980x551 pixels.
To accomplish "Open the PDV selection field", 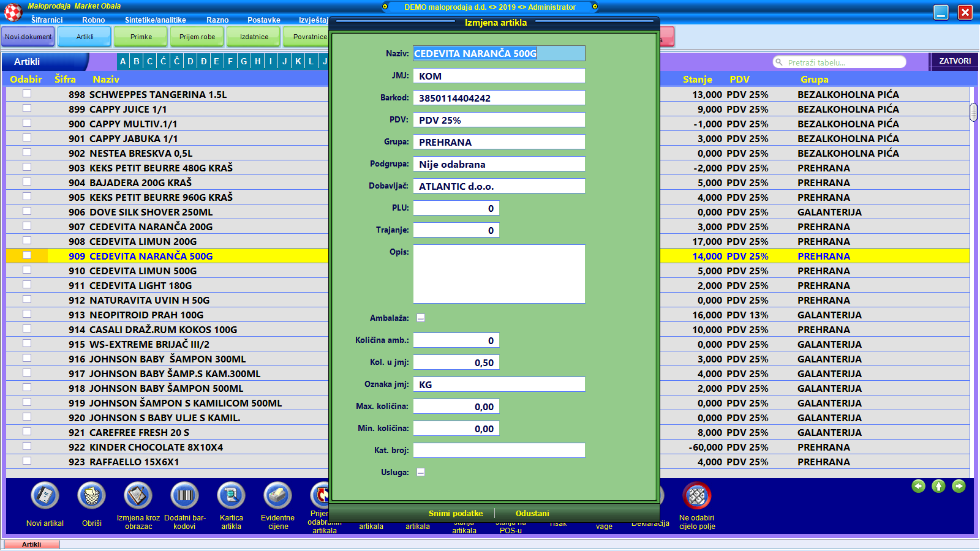I will pos(499,120).
